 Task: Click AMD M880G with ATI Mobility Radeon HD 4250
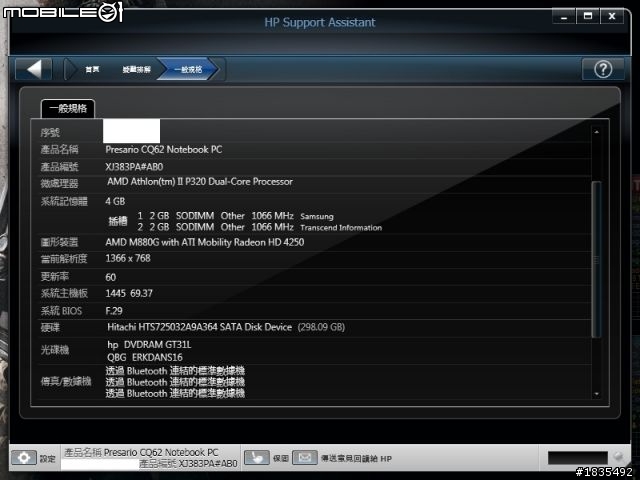204,242
